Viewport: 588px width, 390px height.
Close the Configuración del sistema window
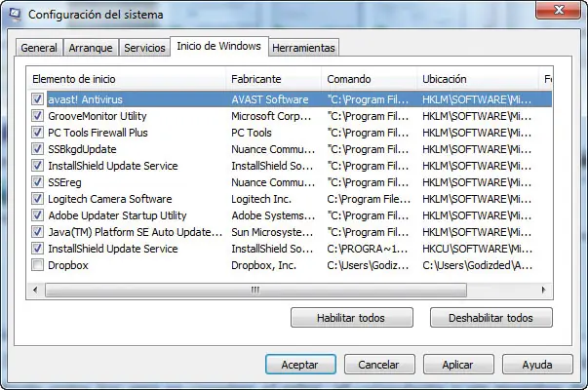[x=559, y=10]
